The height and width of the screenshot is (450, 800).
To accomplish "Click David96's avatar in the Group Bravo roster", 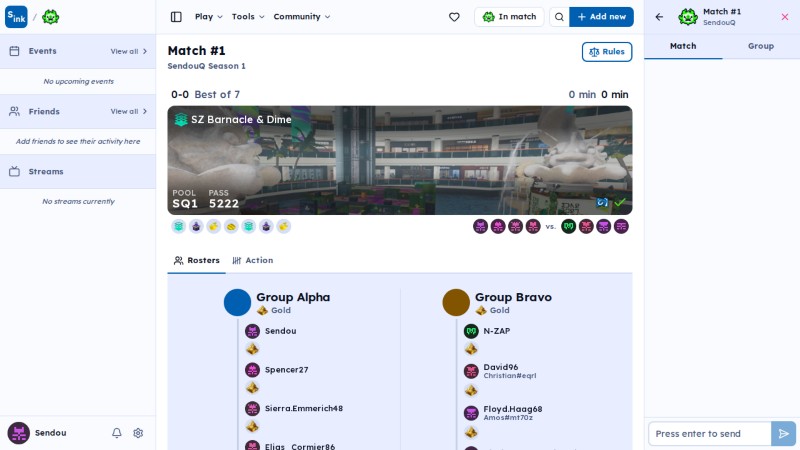I will click(x=471, y=371).
